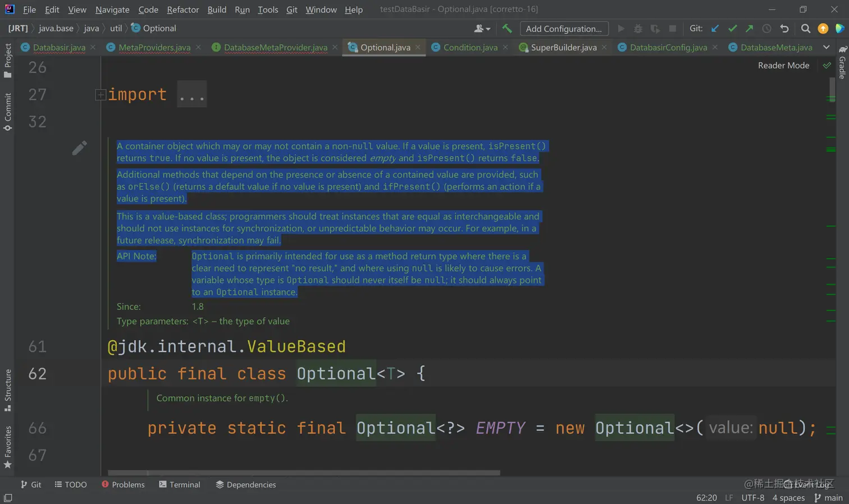This screenshot has height=504, width=849.
Task: Toggle the Structure tool window
Action: click(8, 390)
